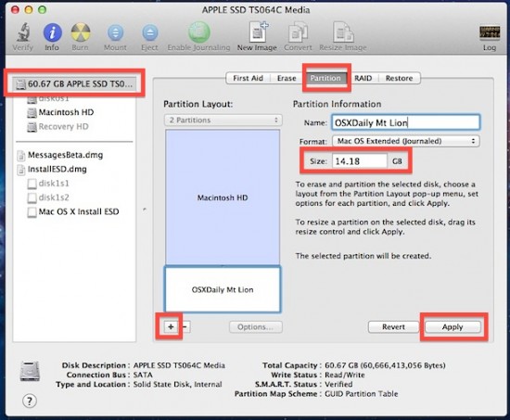Open the Help question mark button
Screen dimensions: 510x420
click(x=30, y=401)
